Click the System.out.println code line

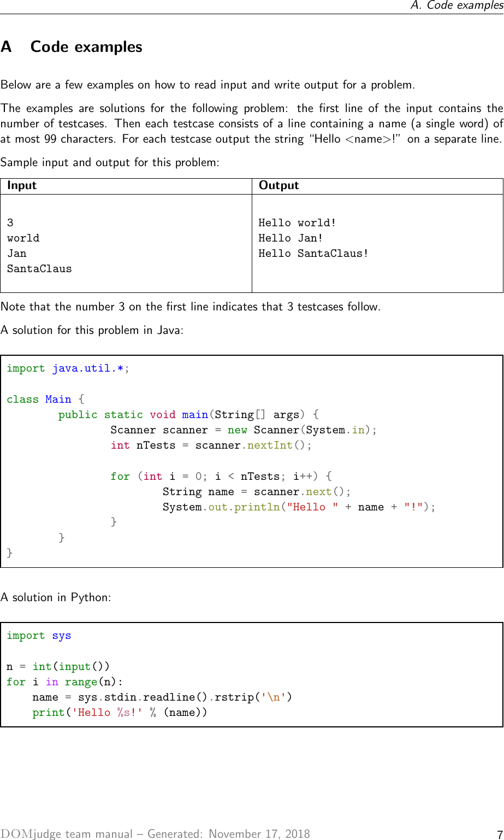299,507
